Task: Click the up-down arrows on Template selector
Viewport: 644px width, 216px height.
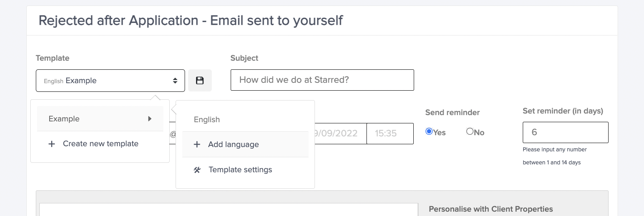Action: pyautogui.click(x=175, y=81)
